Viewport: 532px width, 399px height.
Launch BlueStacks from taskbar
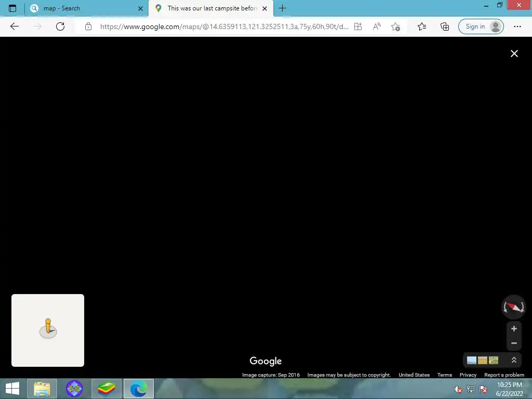coord(106,389)
